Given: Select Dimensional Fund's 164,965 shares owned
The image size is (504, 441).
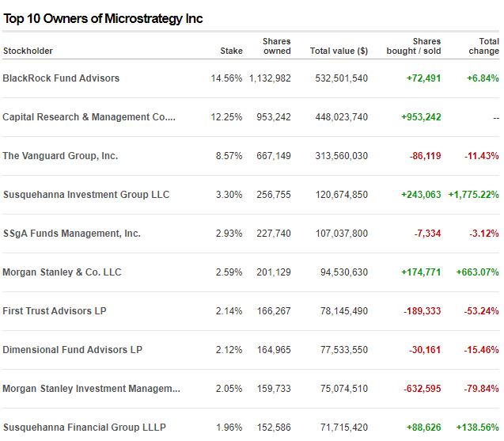Looking at the screenshot, I should [x=274, y=350].
